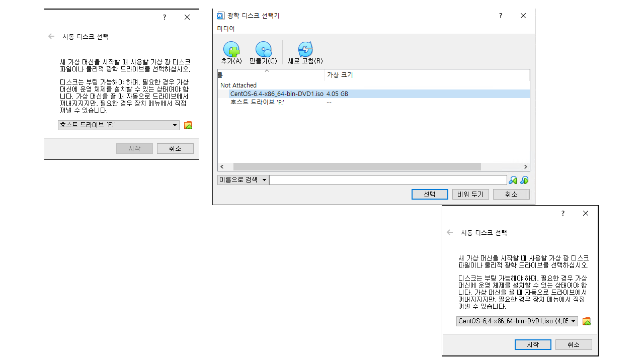Select 호스트 드라이브 'F:' entry in media list

click(257, 102)
